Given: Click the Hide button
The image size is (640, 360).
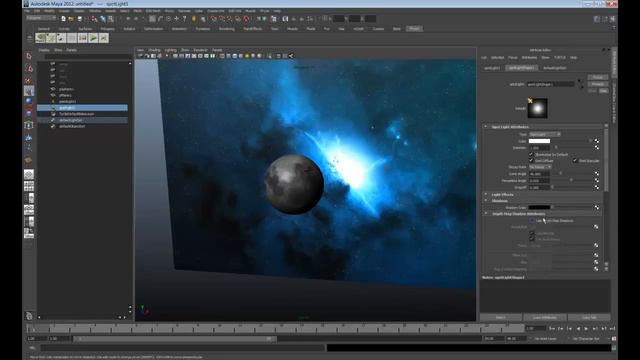Looking at the screenshot, I should [x=604, y=91].
